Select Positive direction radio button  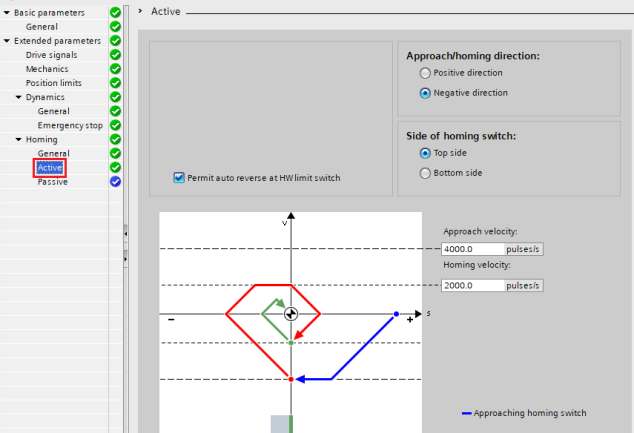pos(425,73)
